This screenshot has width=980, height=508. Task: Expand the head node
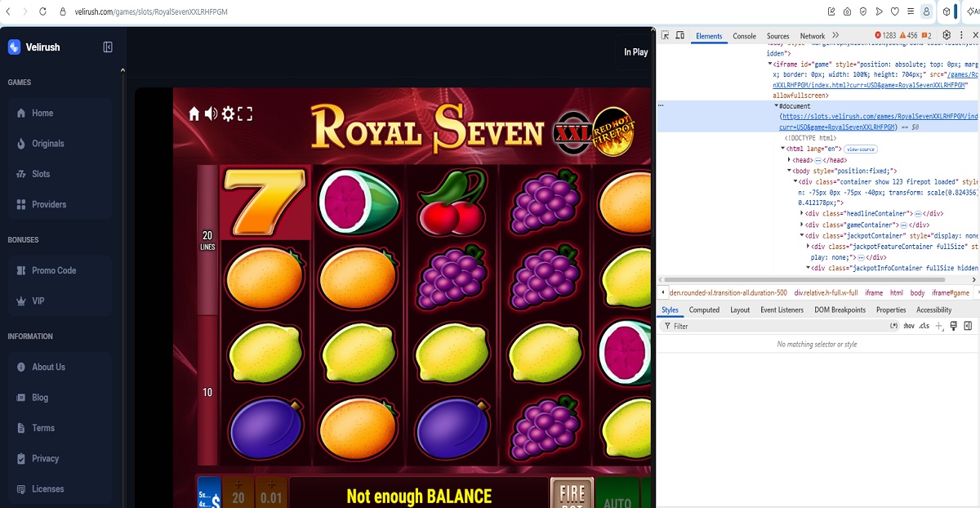click(x=790, y=160)
